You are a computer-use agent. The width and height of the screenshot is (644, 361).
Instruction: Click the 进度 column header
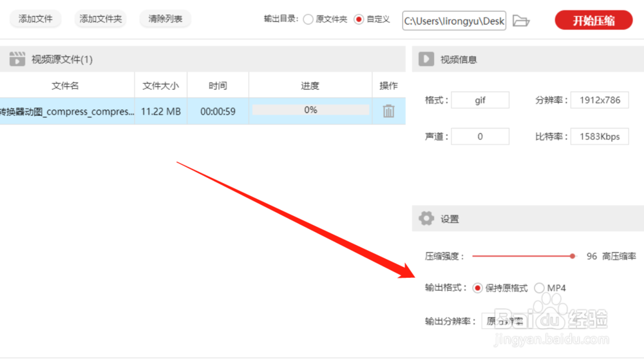pos(310,86)
